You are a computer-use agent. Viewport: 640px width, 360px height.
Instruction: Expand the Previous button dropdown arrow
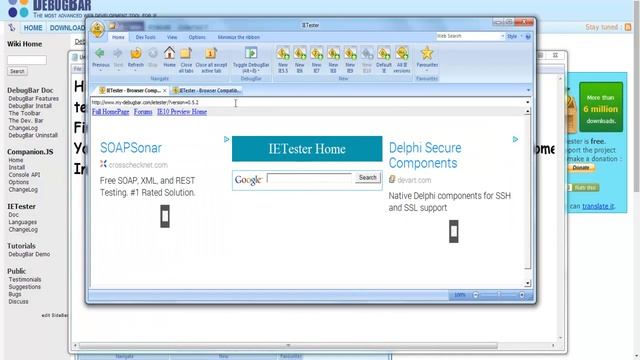[100, 71]
